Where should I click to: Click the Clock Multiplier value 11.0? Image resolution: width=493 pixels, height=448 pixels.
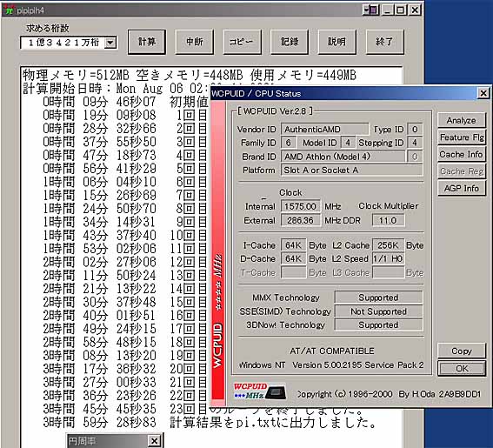tap(388, 220)
